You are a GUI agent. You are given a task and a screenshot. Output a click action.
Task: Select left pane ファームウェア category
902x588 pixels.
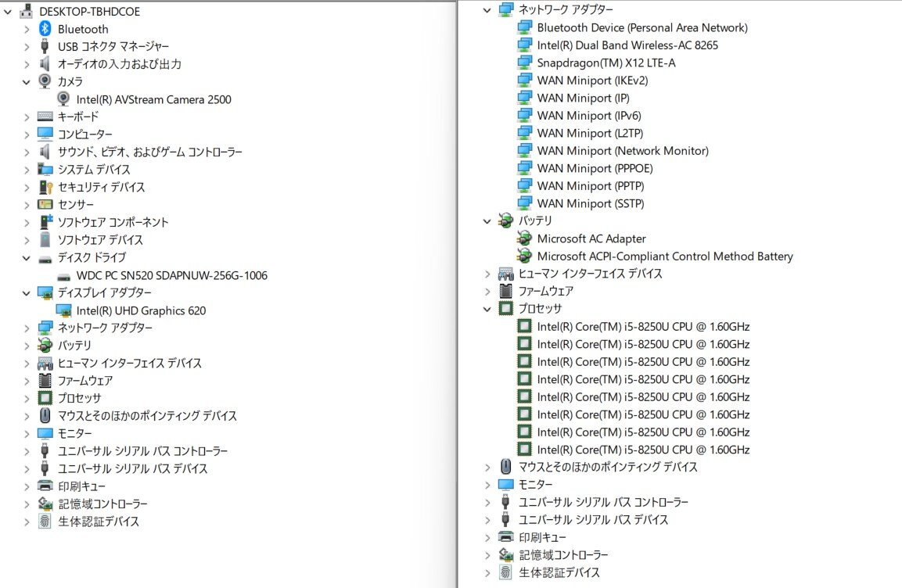pyautogui.click(x=85, y=380)
